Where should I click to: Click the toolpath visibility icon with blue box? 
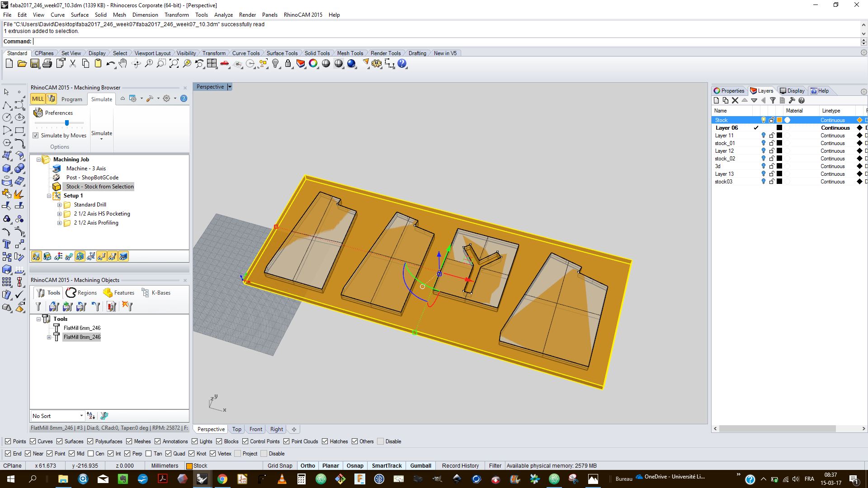[123, 257]
